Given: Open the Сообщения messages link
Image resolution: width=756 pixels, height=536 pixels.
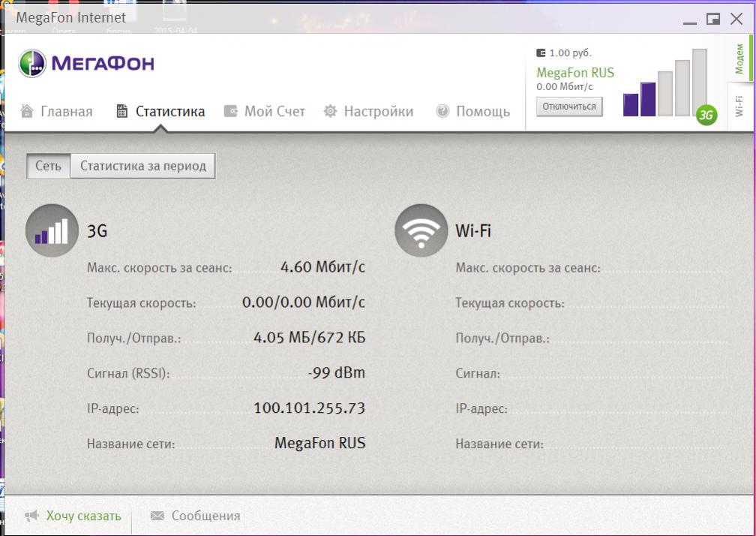Looking at the screenshot, I should click(x=205, y=516).
